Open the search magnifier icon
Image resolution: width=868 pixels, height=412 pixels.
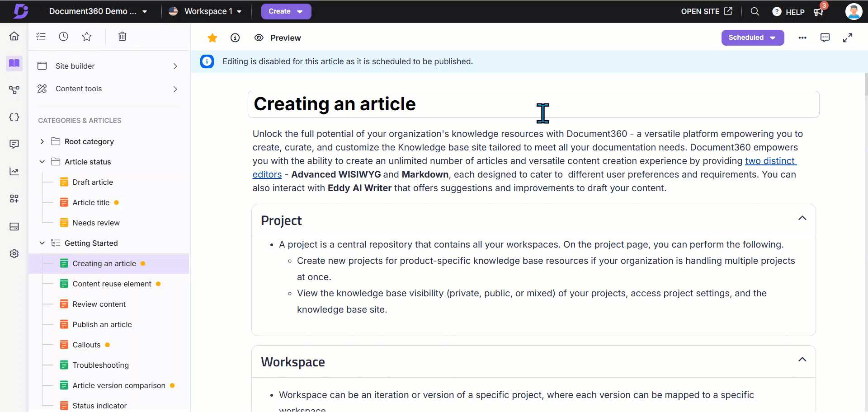(755, 11)
